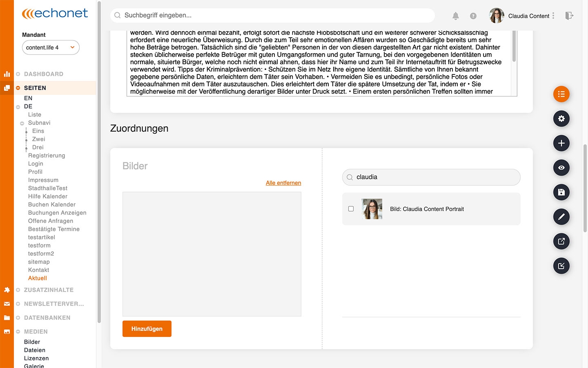Click the floppy disk save button
Image resolution: width=588 pixels, height=368 pixels.
coord(561,192)
